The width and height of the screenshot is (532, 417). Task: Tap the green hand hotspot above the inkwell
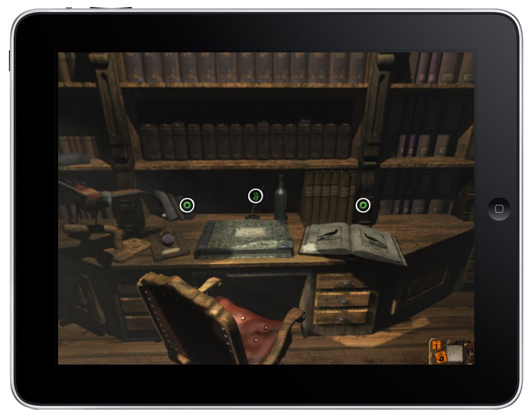[x=256, y=196]
